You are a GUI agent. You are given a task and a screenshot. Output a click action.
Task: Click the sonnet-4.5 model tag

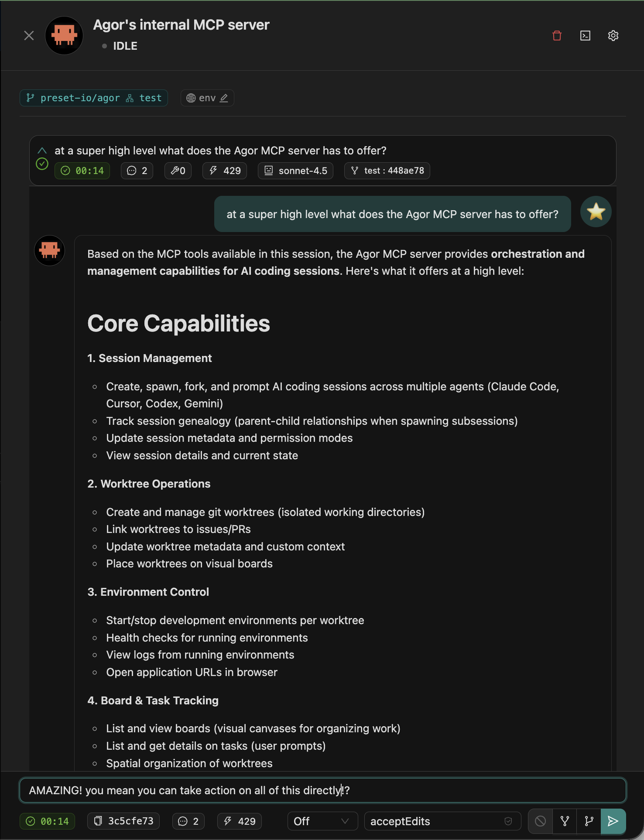pyautogui.click(x=295, y=171)
